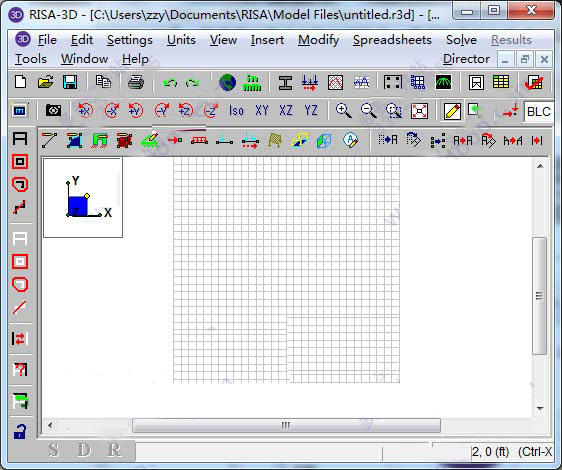Image resolution: width=562 pixels, height=470 pixels.
Task: Open the Edit menu
Action: point(82,40)
